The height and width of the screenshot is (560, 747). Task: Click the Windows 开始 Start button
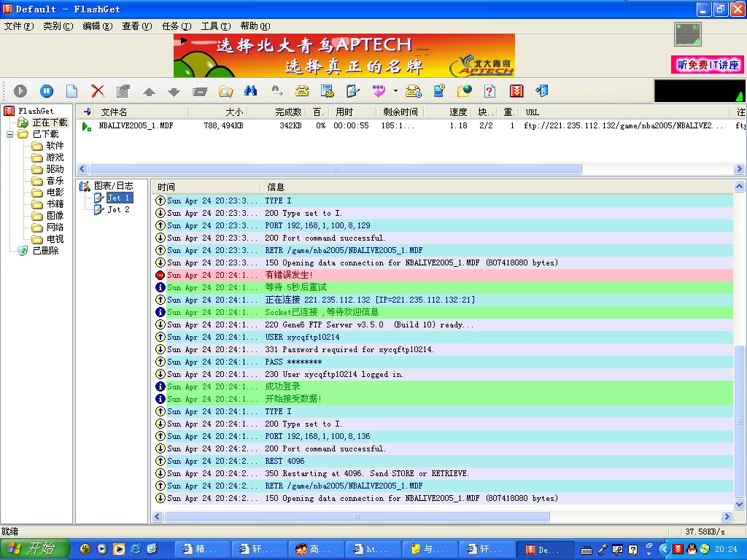click(34, 548)
